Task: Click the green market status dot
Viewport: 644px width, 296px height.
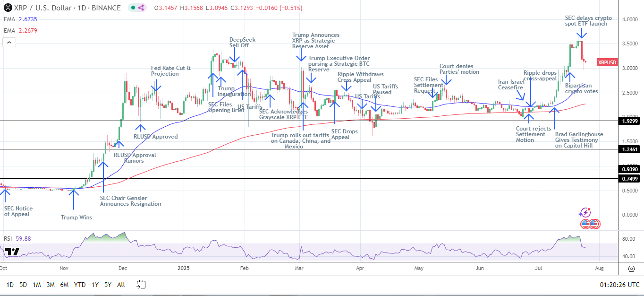Action: (x=134, y=8)
